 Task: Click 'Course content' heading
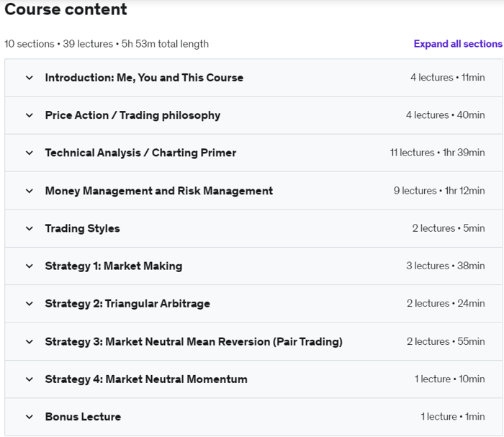(66, 10)
